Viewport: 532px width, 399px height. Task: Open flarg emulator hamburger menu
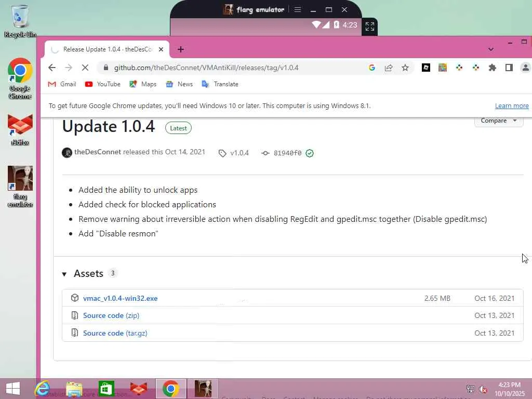click(x=298, y=9)
